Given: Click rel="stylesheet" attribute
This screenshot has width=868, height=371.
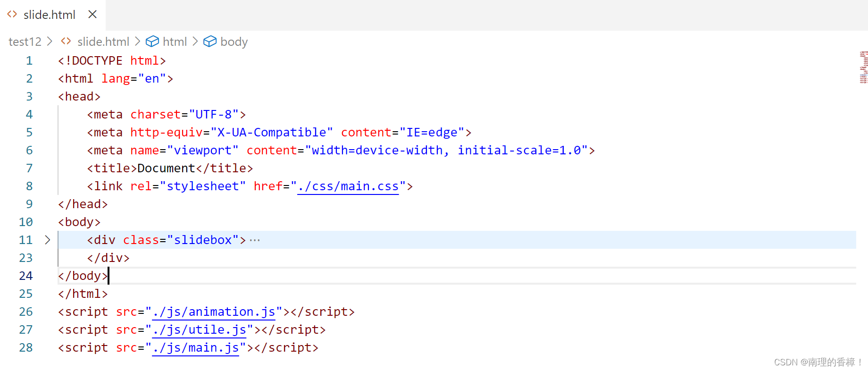Looking at the screenshot, I should pos(188,186).
